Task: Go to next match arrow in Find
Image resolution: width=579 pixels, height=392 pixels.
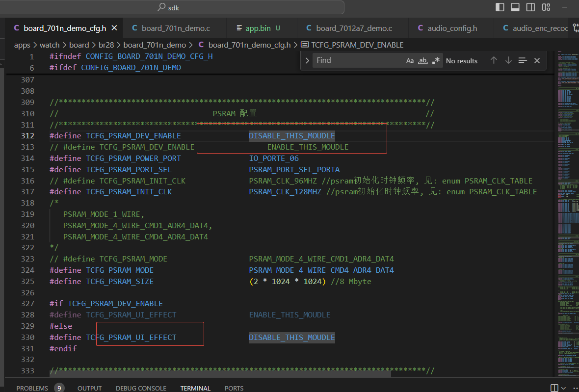Action: click(508, 60)
